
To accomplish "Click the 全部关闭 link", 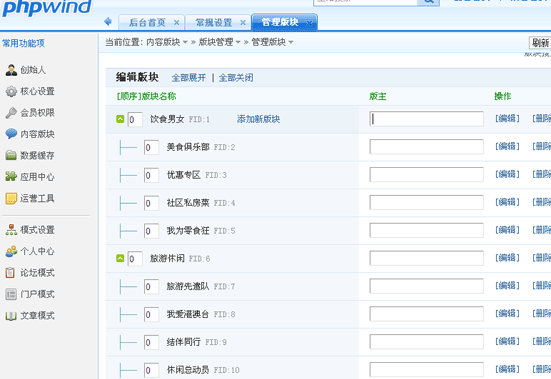I will coord(236,78).
